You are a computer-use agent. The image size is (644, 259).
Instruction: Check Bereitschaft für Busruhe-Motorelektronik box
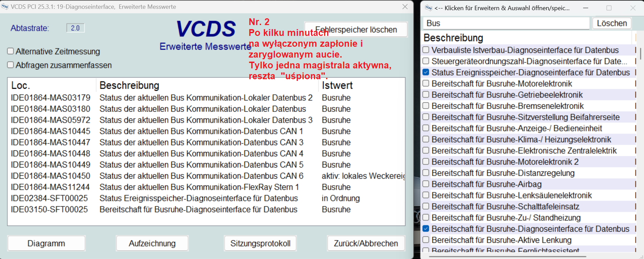point(426,83)
